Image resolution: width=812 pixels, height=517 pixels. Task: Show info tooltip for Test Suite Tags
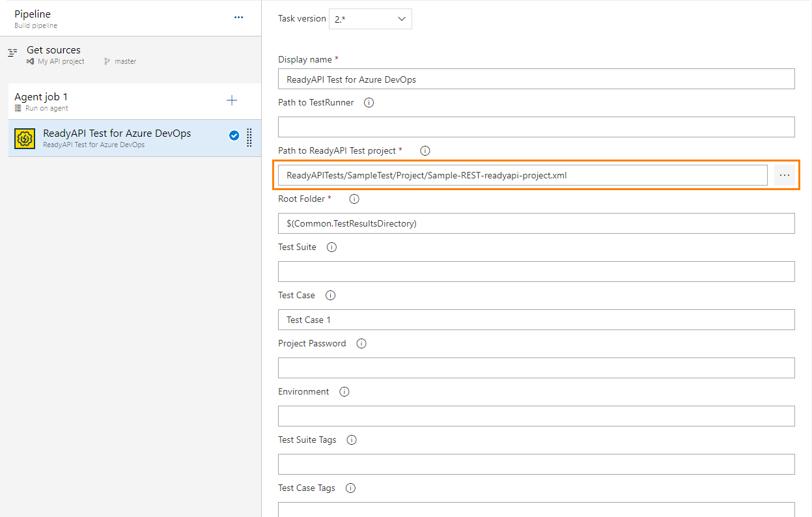[351, 440]
